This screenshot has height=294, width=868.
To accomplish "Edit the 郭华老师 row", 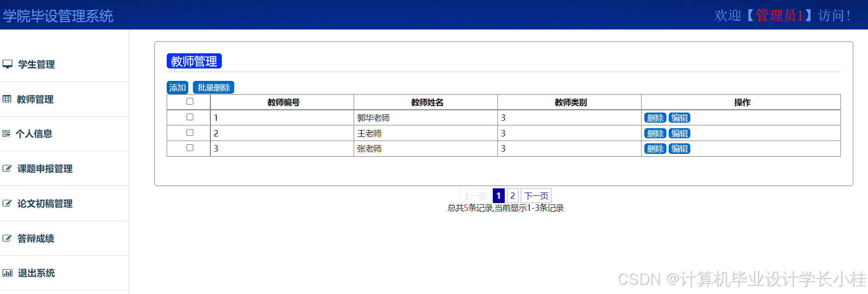I will pyautogui.click(x=679, y=118).
